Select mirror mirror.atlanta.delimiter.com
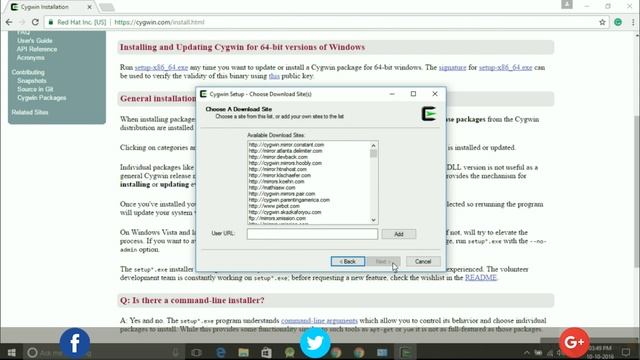 pos(285,151)
